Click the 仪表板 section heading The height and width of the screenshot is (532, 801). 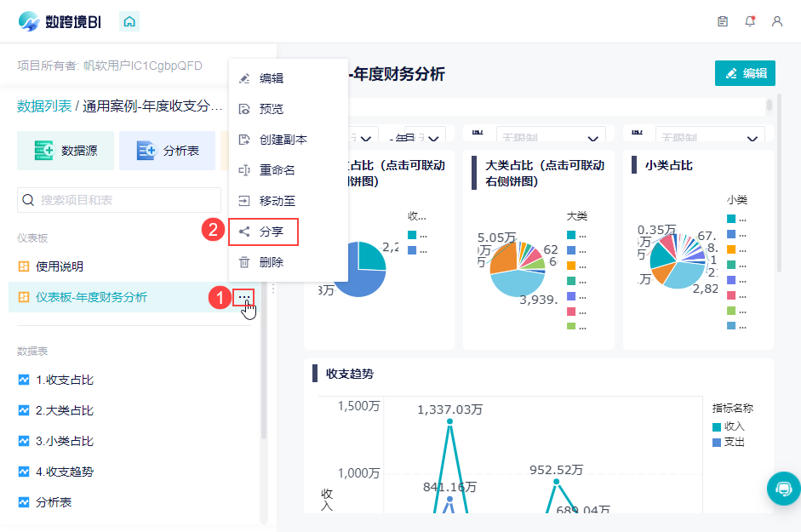coord(32,238)
